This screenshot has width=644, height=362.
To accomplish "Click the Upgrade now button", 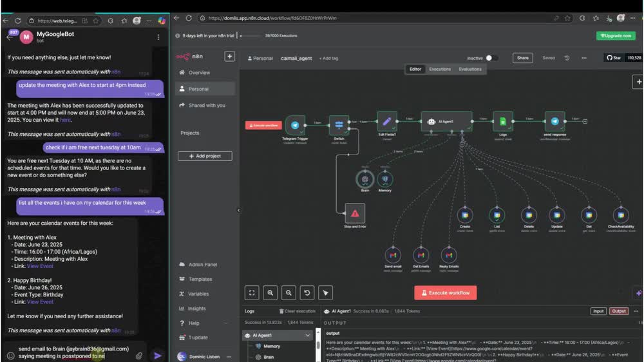I will point(616,35).
